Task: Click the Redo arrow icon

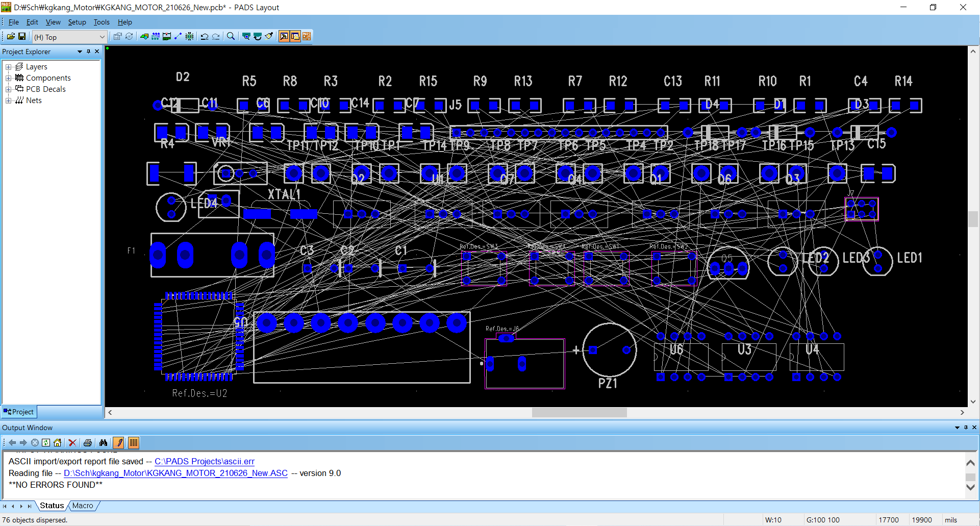Action: coord(216,36)
